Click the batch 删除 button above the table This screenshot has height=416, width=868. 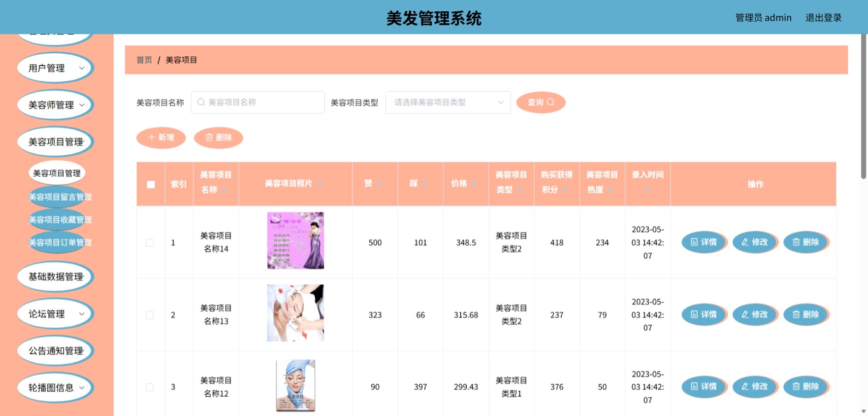click(x=219, y=138)
